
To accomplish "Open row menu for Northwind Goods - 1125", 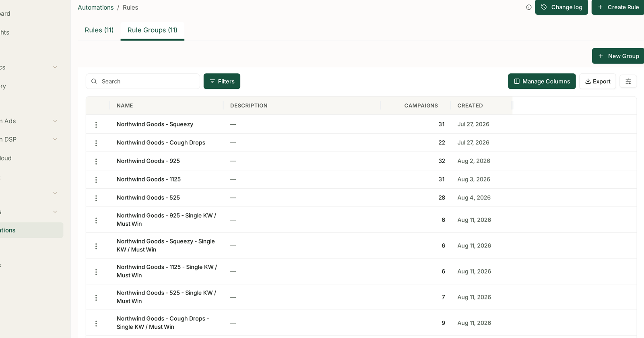I will [x=96, y=180].
